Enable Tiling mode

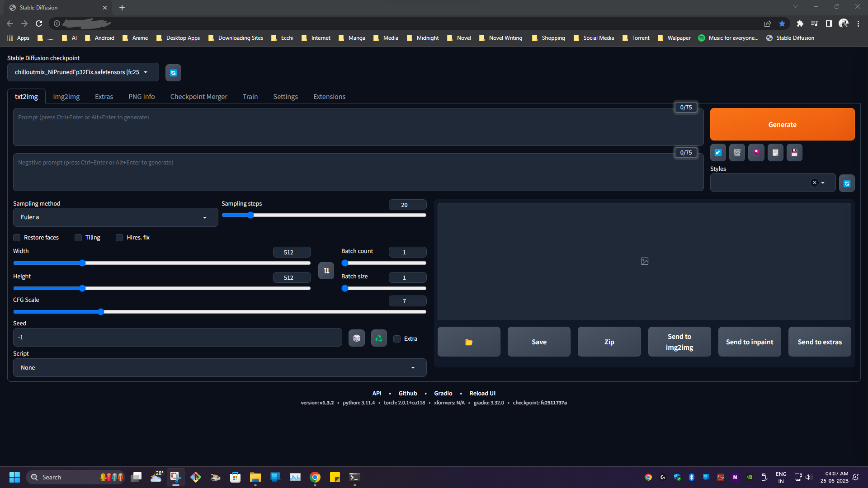[x=78, y=237]
